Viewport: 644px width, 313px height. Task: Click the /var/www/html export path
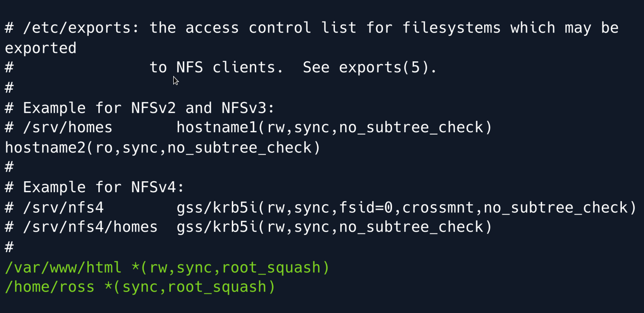[63, 267]
